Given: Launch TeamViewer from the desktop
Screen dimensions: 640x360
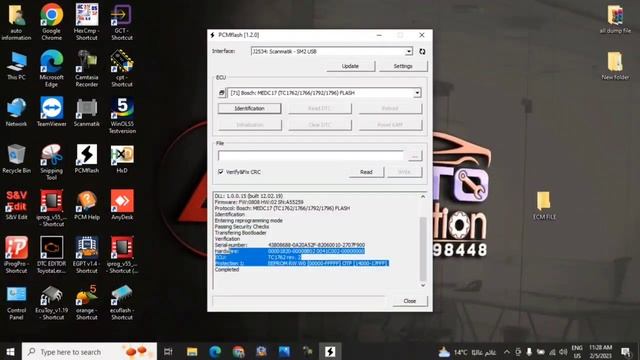Looking at the screenshot, I should pyautogui.click(x=51, y=112).
